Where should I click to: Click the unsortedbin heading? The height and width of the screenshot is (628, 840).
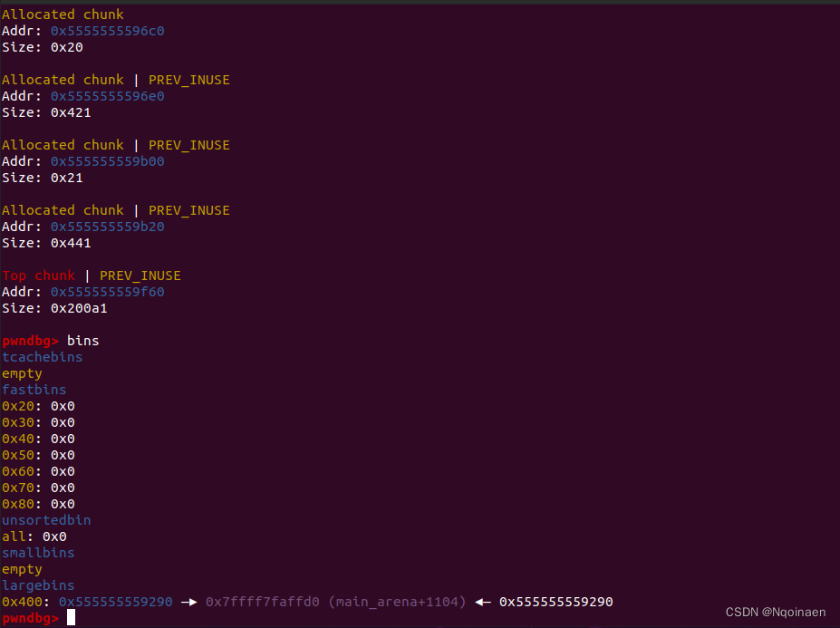(46, 520)
